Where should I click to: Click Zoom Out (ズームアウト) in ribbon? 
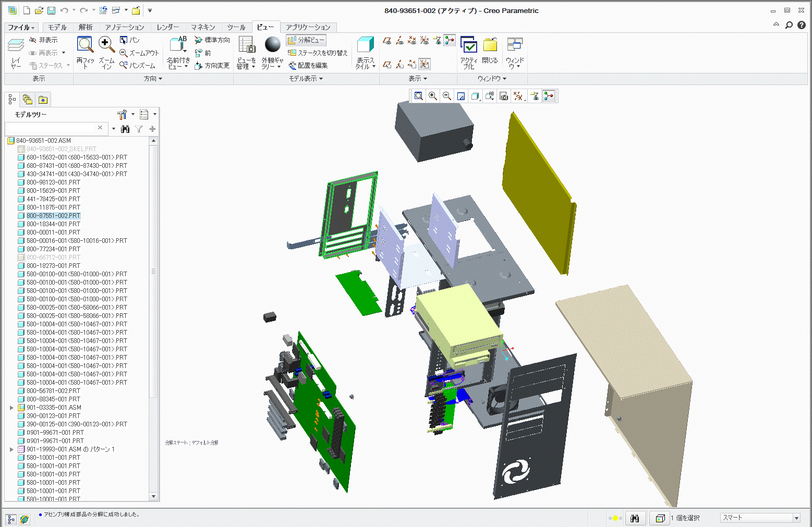139,53
